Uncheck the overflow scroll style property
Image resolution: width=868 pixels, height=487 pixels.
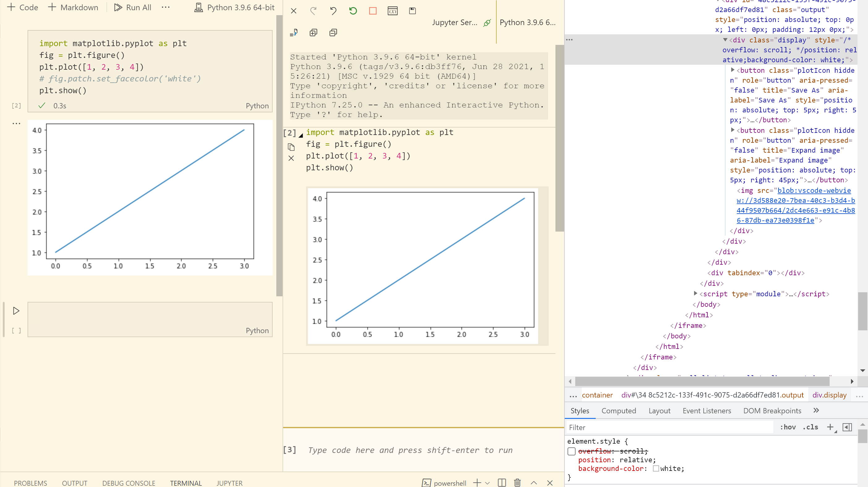(571, 451)
